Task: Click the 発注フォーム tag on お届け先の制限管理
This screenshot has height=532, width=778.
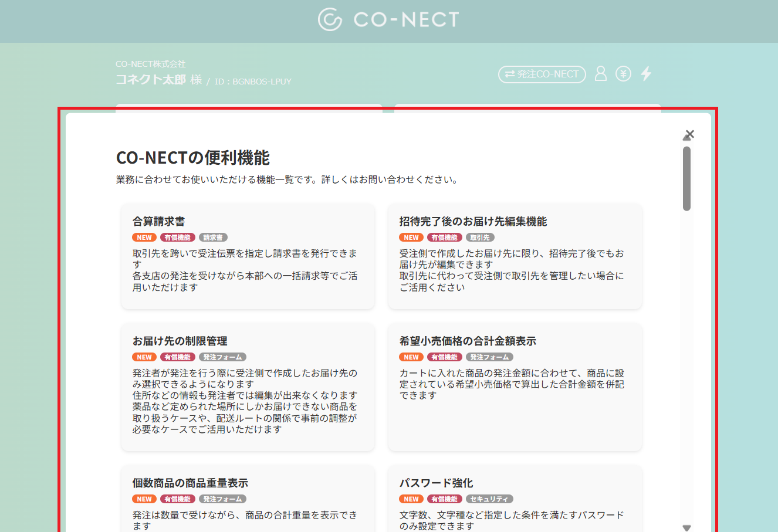Action: coord(222,357)
